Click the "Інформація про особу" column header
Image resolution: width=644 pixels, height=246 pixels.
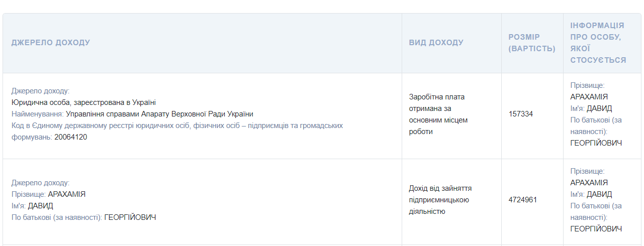click(x=598, y=43)
